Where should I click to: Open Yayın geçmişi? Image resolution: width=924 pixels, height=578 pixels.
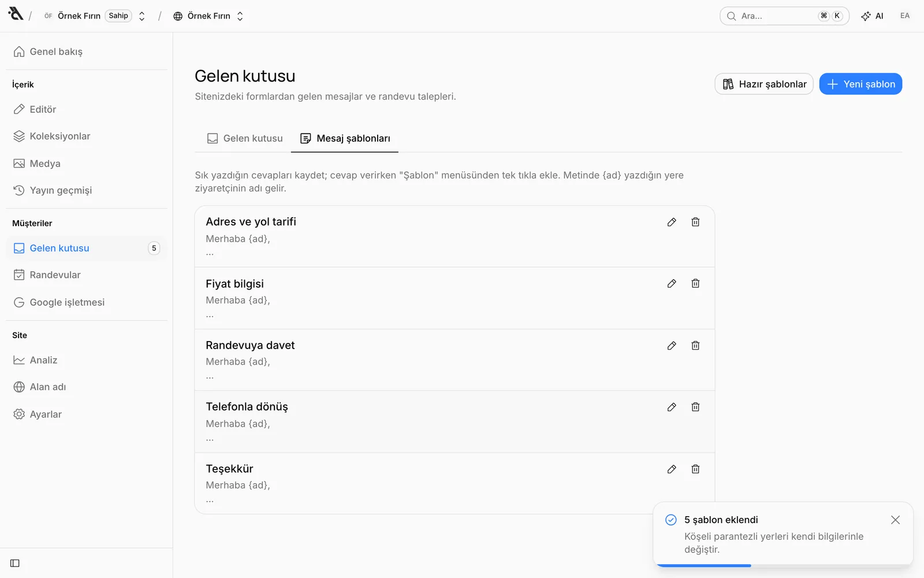pyautogui.click(x=87, y=190)
